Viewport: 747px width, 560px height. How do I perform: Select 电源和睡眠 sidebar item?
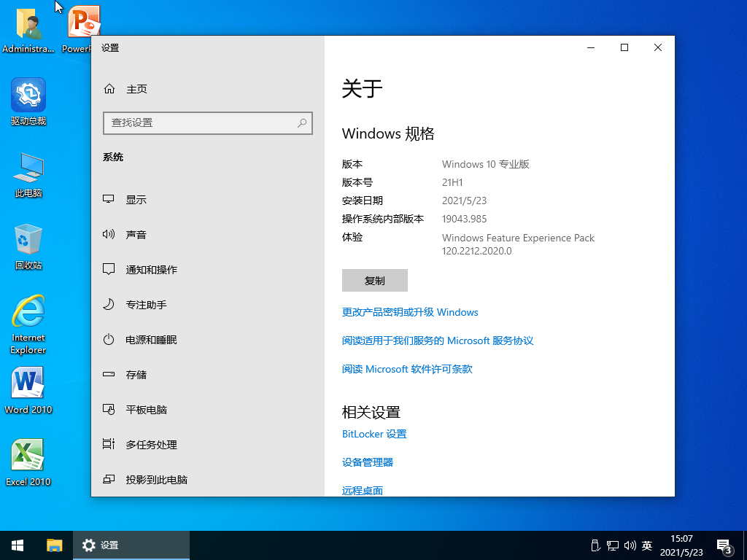208,340
